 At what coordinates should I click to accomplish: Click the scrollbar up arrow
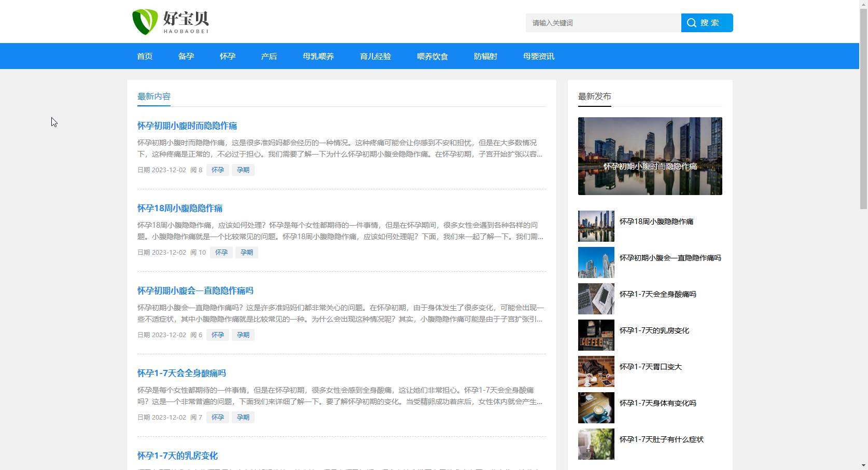[863, 4]
